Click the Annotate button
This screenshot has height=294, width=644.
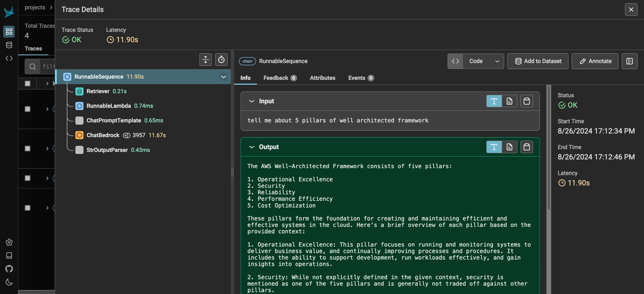tap(595, 61)
